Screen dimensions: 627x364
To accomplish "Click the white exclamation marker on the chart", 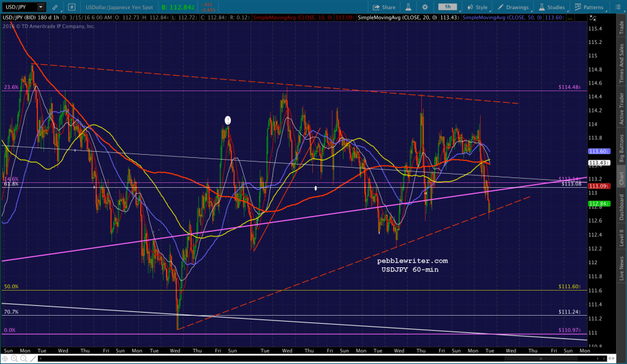I will point(228,121).
